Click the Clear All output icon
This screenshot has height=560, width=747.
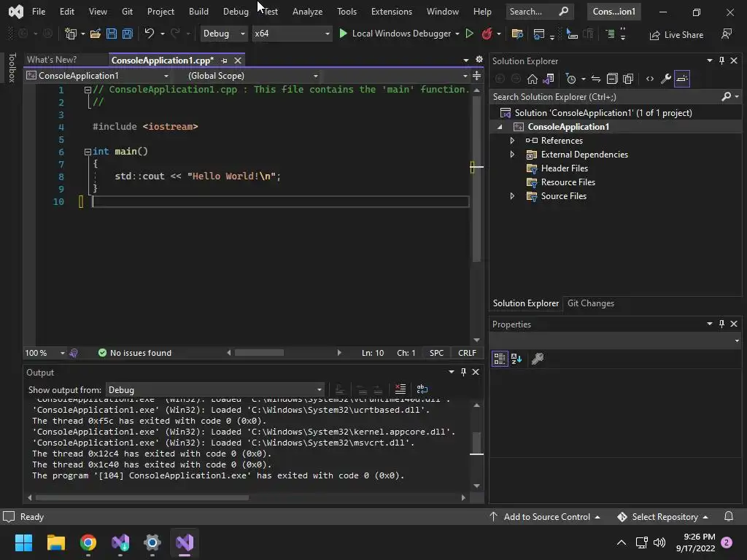coord(400,389)
